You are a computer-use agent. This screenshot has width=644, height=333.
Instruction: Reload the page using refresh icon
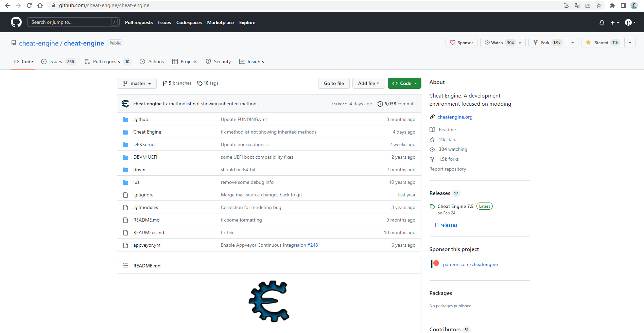(29, 5)
